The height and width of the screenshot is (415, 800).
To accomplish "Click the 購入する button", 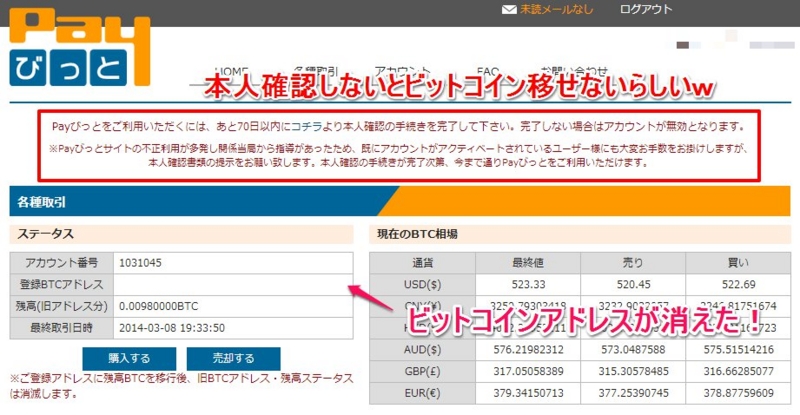I will pyautogui.click(x=129, y=358).
